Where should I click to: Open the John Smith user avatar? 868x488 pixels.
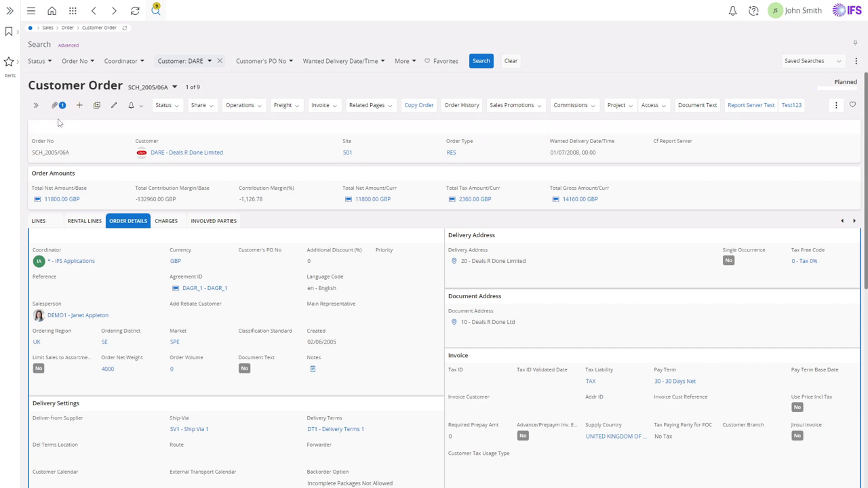(775, 10)
